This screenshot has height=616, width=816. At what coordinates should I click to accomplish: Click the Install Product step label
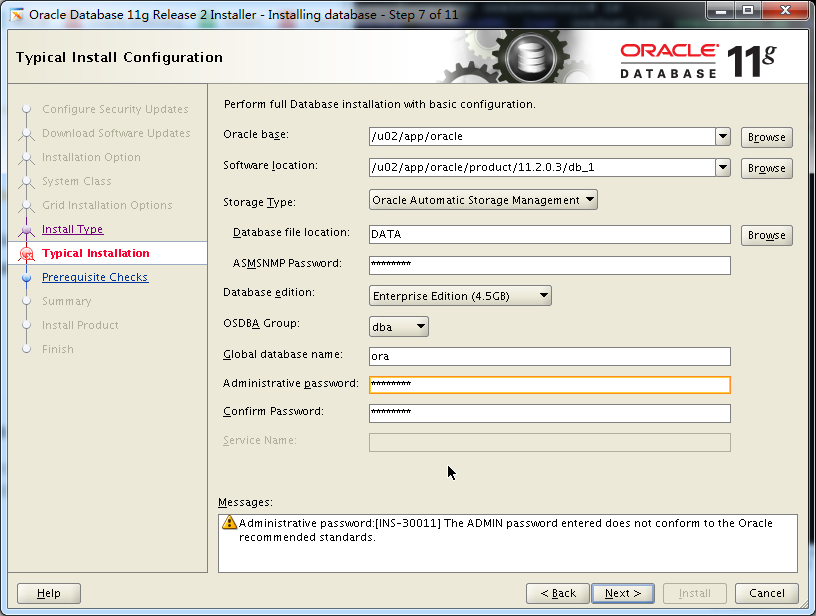(x=80, y=325)
